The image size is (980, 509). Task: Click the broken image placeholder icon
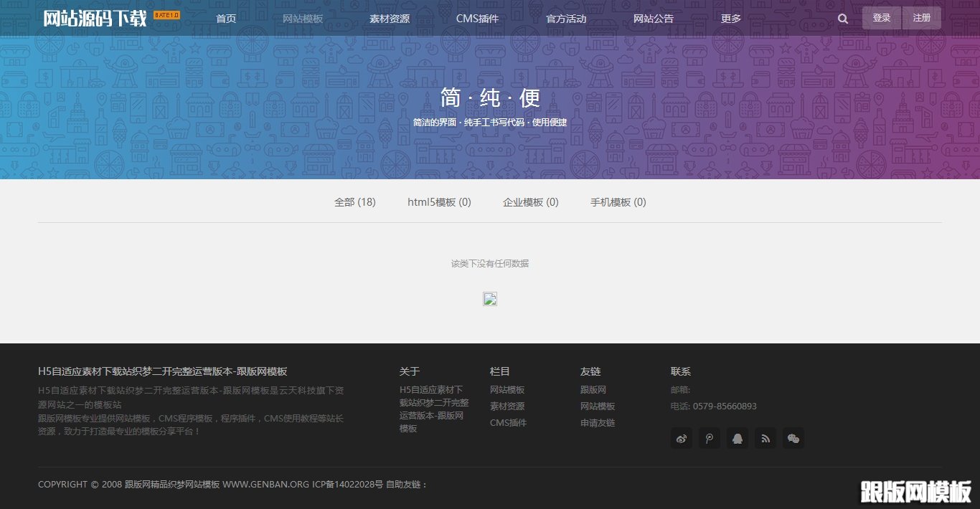pos(490,299)
